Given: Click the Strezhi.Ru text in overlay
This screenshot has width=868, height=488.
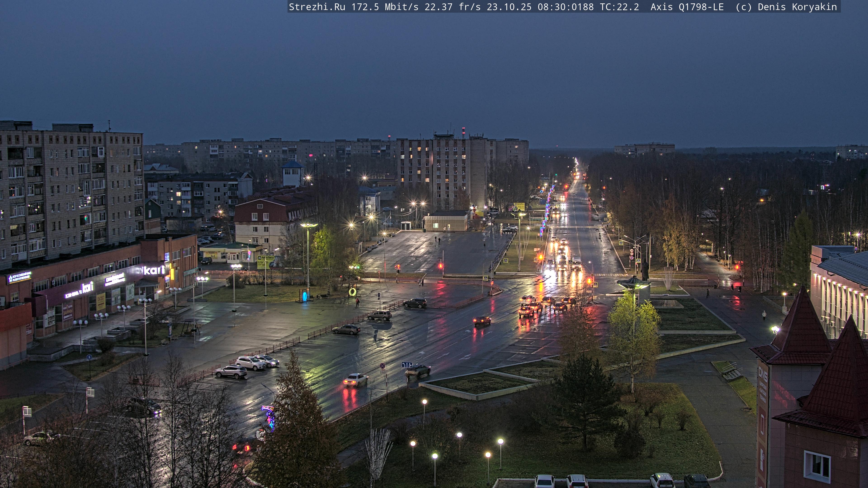Looking at the screenshot, I should click(317, 7).
